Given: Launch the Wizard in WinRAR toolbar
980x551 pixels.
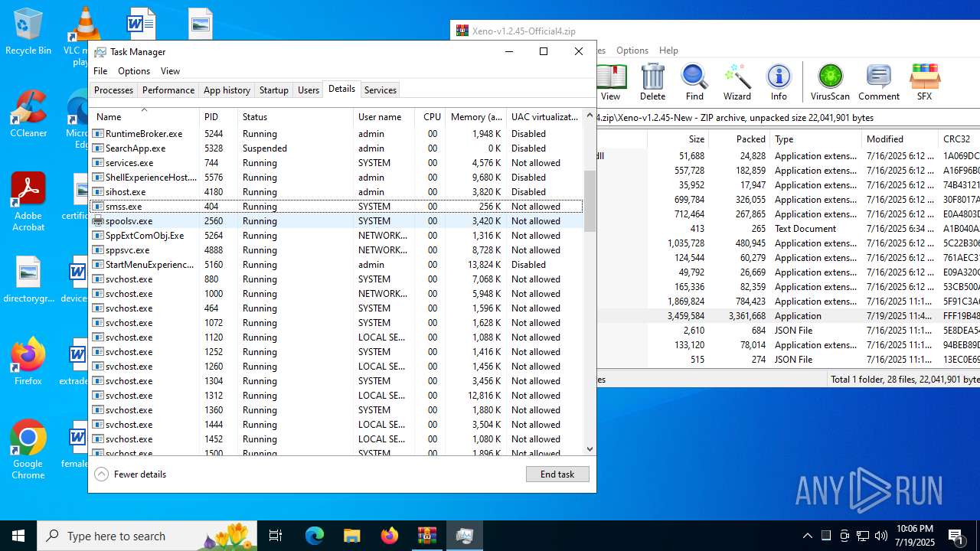Looking at the screenshot, I should pos(737,81).
